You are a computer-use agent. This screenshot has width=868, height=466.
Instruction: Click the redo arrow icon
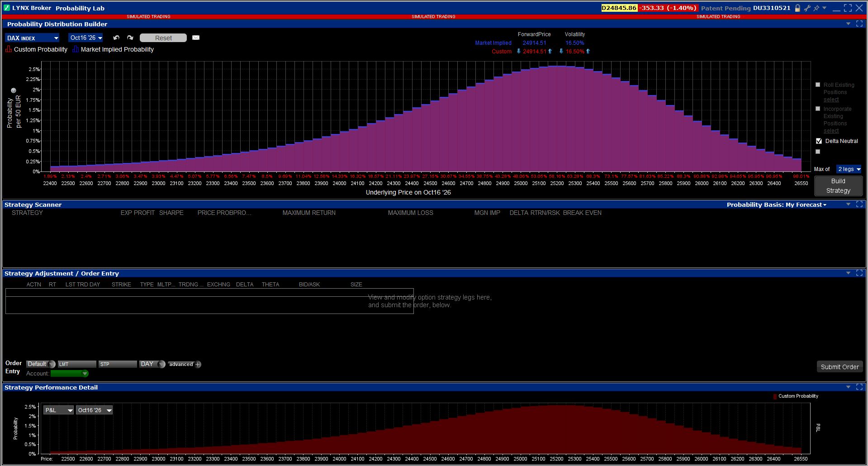[x=130, y=38]
